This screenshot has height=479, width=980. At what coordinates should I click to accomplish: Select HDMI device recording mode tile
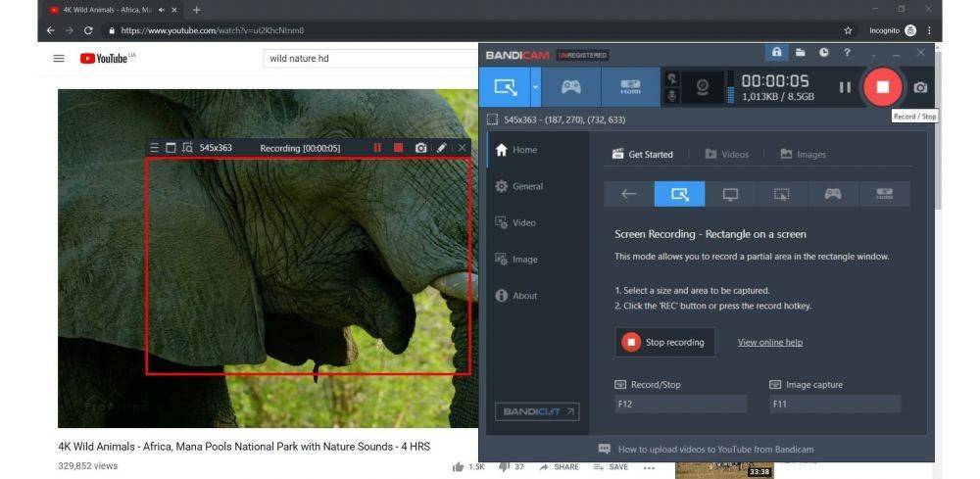[x=884, y=194]
